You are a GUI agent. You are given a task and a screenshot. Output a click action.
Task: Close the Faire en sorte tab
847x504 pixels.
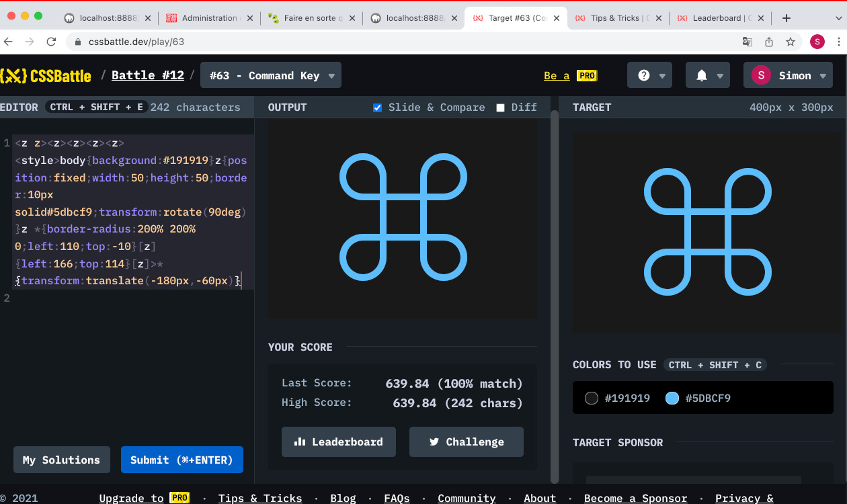click(x=352, y=18)
